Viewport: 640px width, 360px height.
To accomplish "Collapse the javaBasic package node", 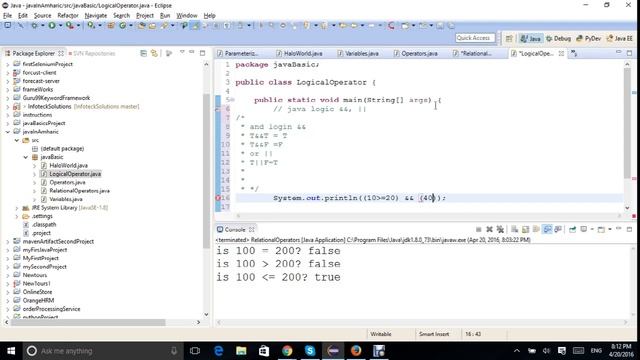I will point(25,157).
